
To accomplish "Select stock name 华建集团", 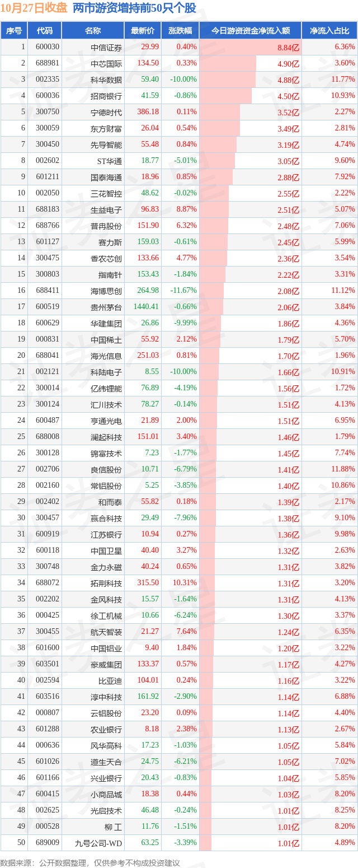I will 106,323.
